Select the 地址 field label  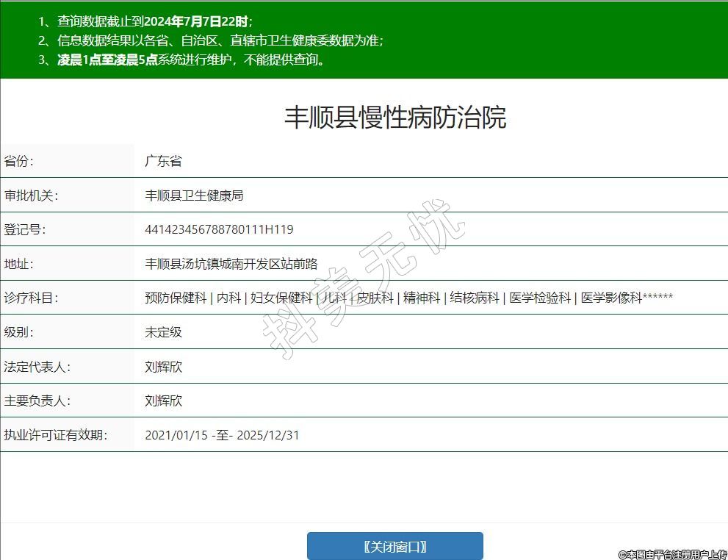[x=19, y=264]
